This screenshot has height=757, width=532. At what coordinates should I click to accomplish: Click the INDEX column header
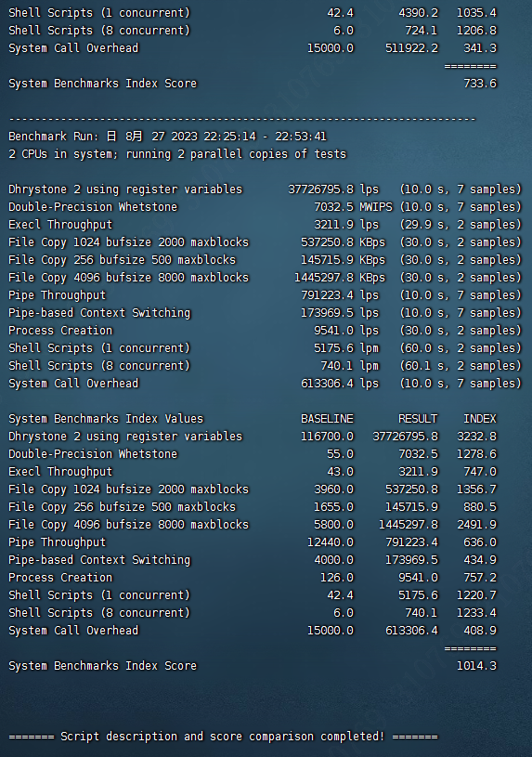coord(480,419)
